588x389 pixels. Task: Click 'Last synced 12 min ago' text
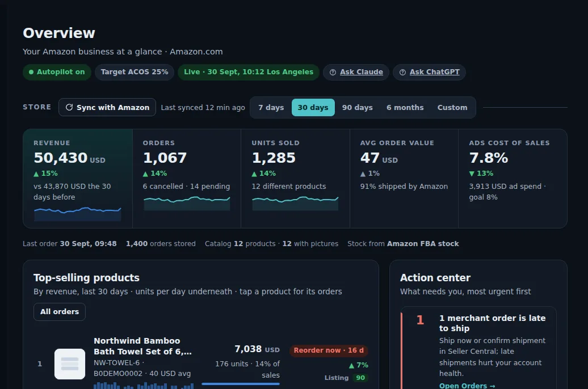[x=203, y=108]
